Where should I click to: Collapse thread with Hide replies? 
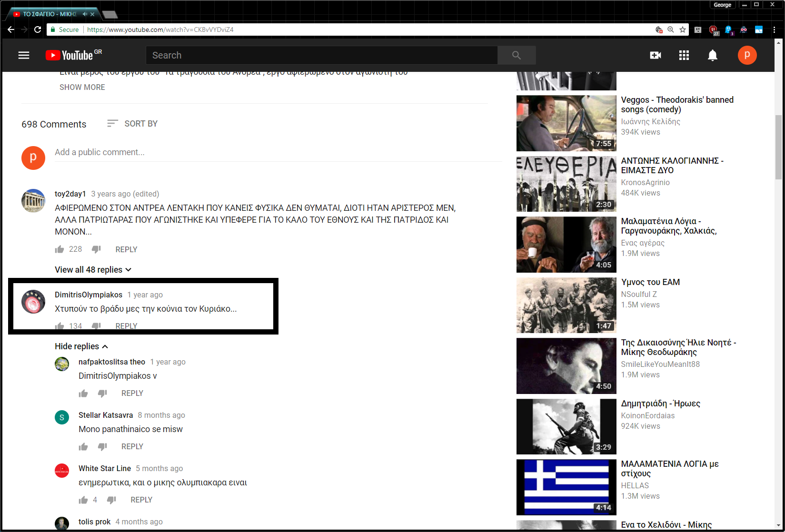point(81,346)
